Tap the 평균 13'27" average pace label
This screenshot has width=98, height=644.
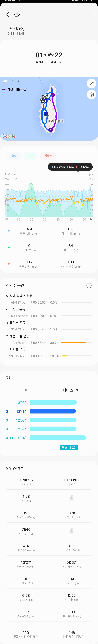[69, 447]
